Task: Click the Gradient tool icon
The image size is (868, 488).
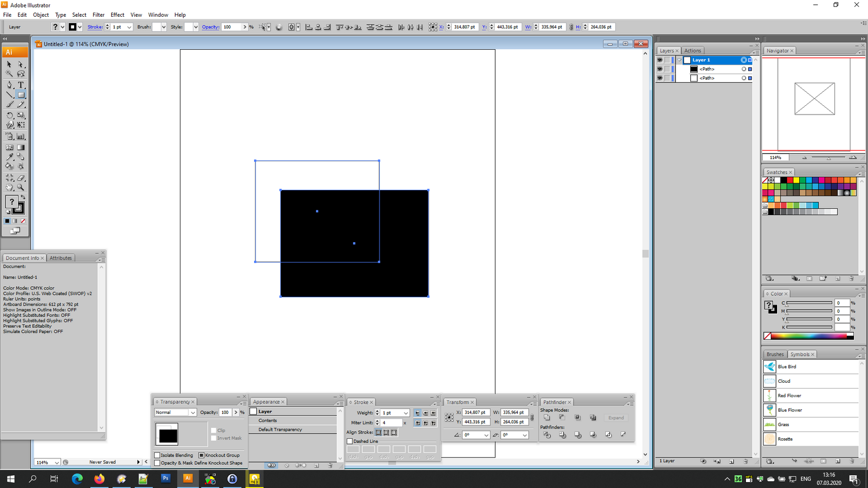Action: click(21, 147)
